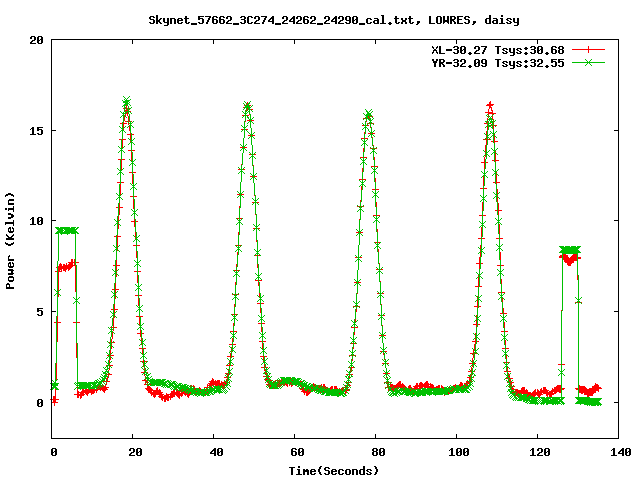Viewport: 640px width, 480px height.
Task: Click the legend entry YR-32.09 Tsys:32.55
Action: pos(498,63)
